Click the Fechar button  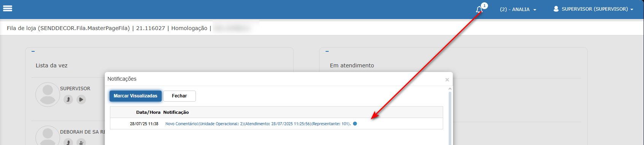[180, 96]
